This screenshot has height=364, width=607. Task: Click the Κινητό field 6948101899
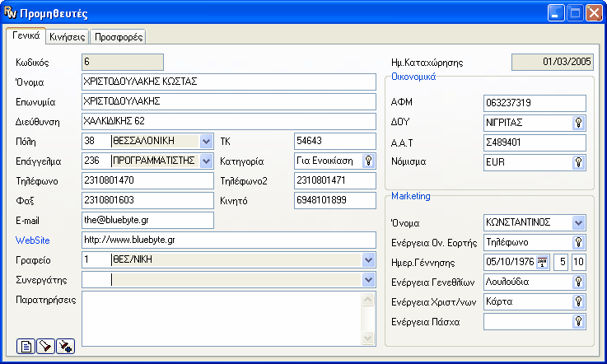pos(335,200)
